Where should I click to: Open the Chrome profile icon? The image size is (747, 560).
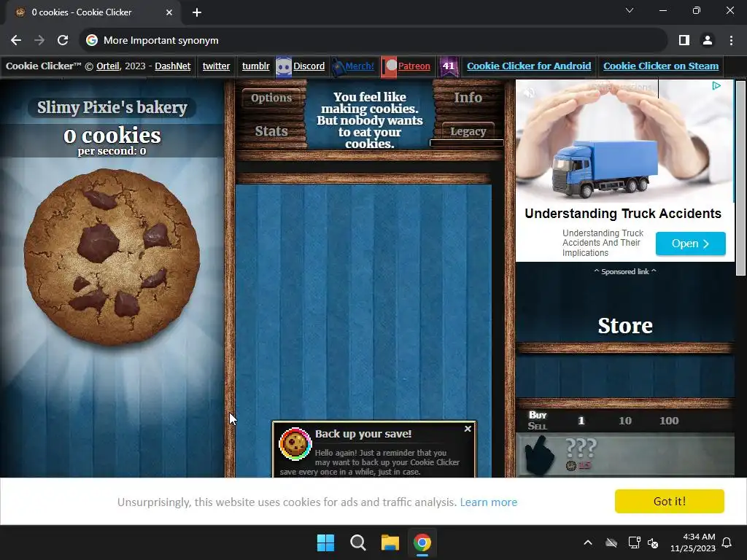[708, 41]
